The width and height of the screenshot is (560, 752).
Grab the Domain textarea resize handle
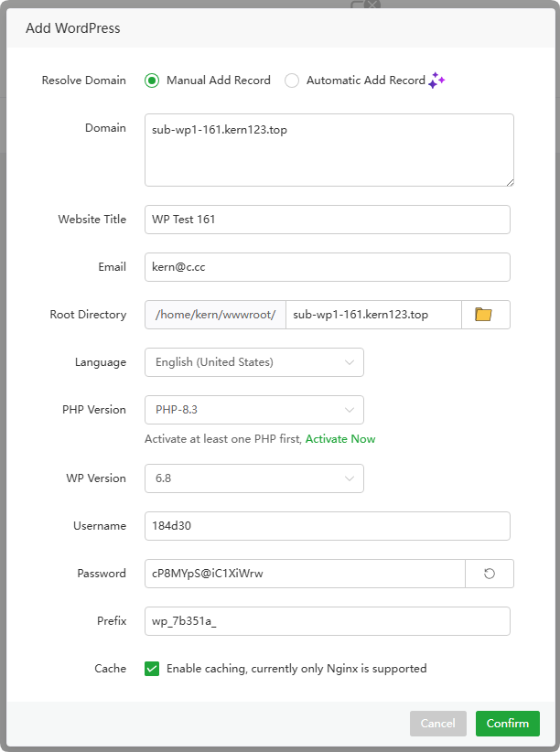pyautogui.click(x=510, y=182)
